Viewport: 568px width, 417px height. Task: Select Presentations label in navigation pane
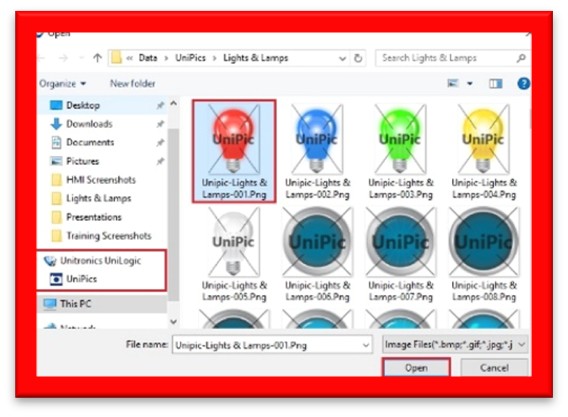94,217
